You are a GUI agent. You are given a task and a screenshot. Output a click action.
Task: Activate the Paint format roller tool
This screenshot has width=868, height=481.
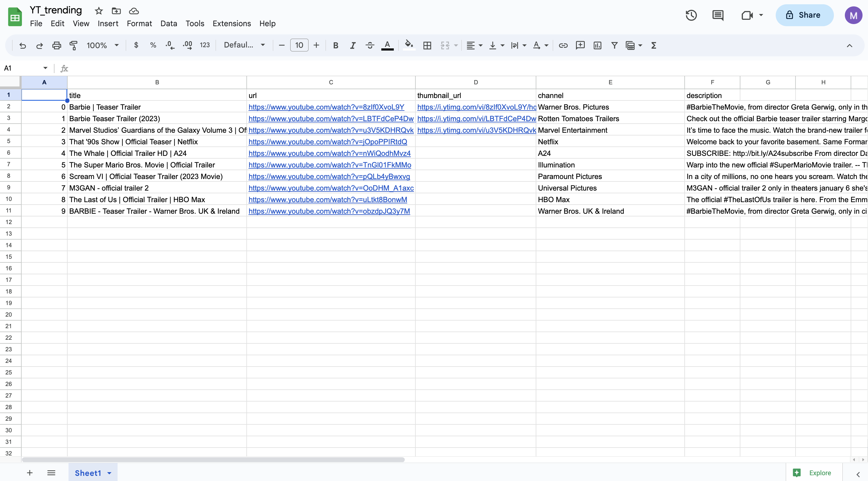tap(73, 45)
